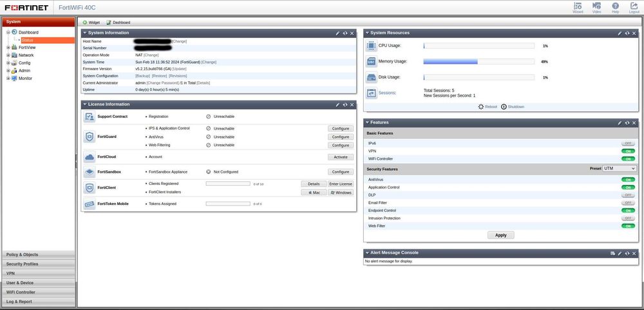Viewport: 644px width, 310px height.
Task: Edit the License Information widget with pencil icon
Action: (337, 105)
